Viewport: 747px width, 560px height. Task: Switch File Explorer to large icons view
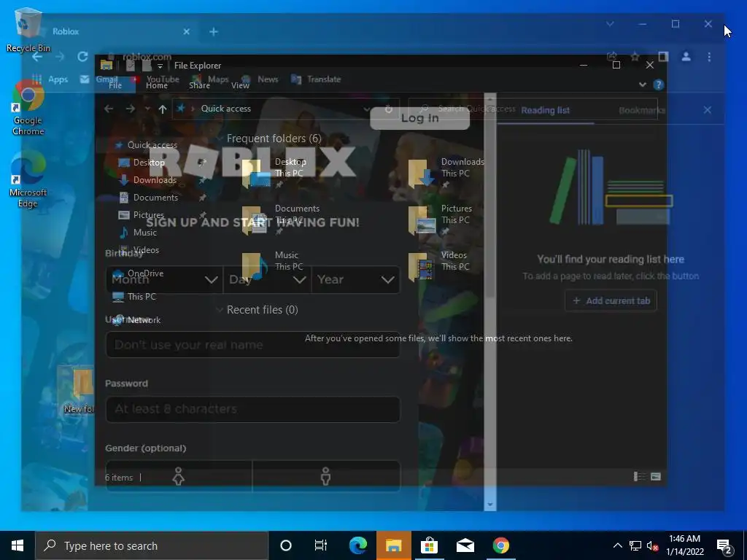[656, 477]
